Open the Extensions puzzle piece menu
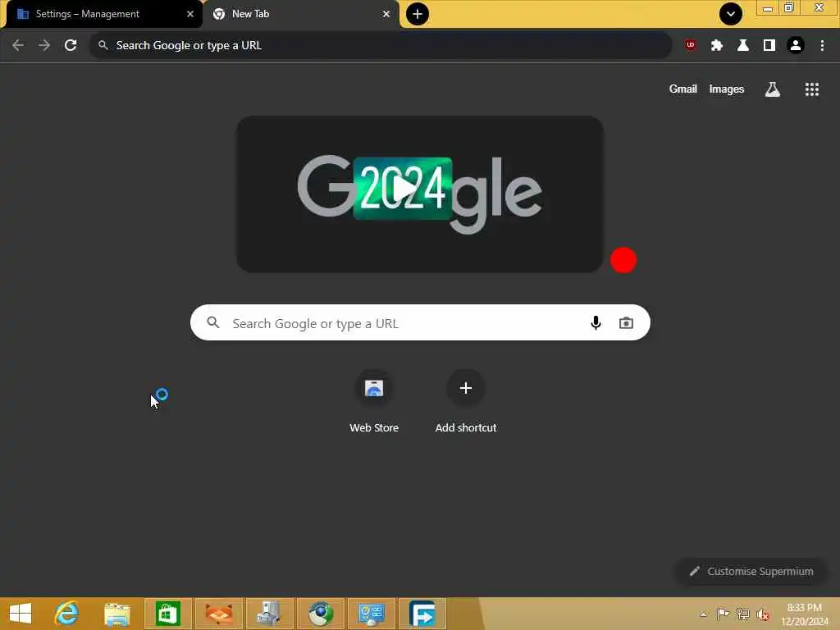 tap(717, 46)
